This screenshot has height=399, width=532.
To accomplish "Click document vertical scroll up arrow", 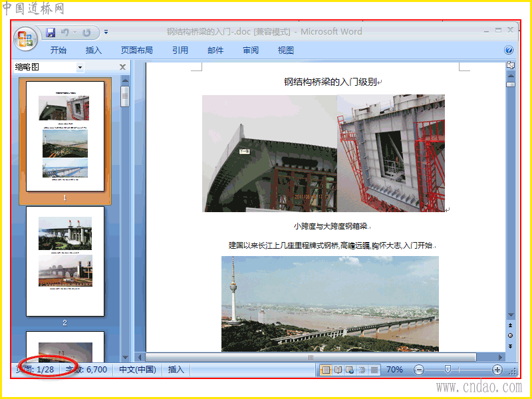I will coord(511,76).
